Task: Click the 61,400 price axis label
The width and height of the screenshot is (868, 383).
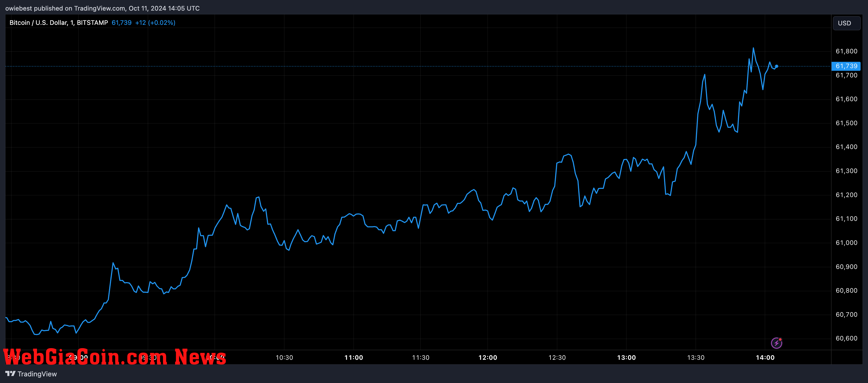Action: pos(846,147)
